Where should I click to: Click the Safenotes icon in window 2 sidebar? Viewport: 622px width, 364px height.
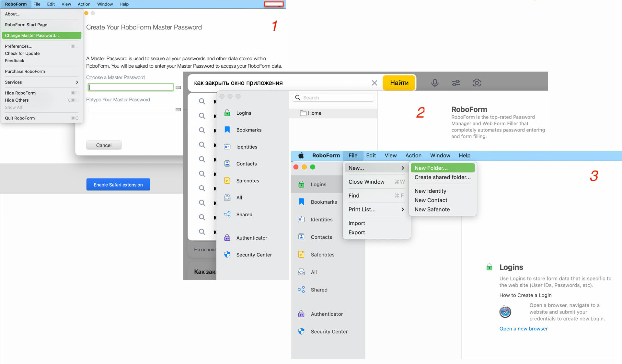[227, 181]
